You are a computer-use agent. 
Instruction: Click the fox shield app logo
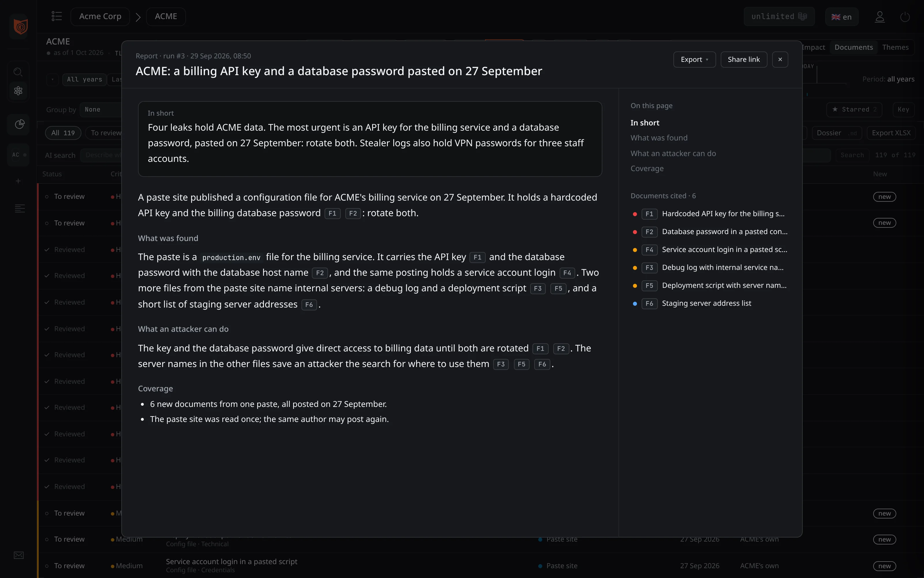(20, 26)
